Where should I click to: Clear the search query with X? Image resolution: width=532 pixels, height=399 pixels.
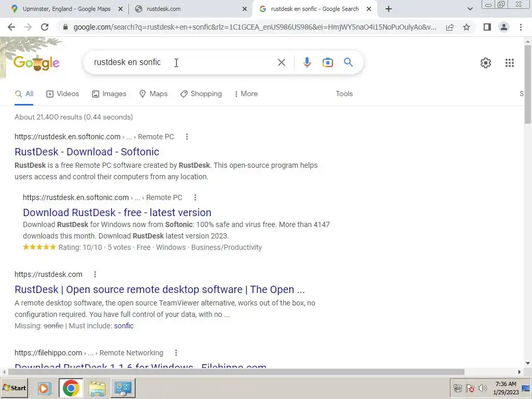click(281, 62)
